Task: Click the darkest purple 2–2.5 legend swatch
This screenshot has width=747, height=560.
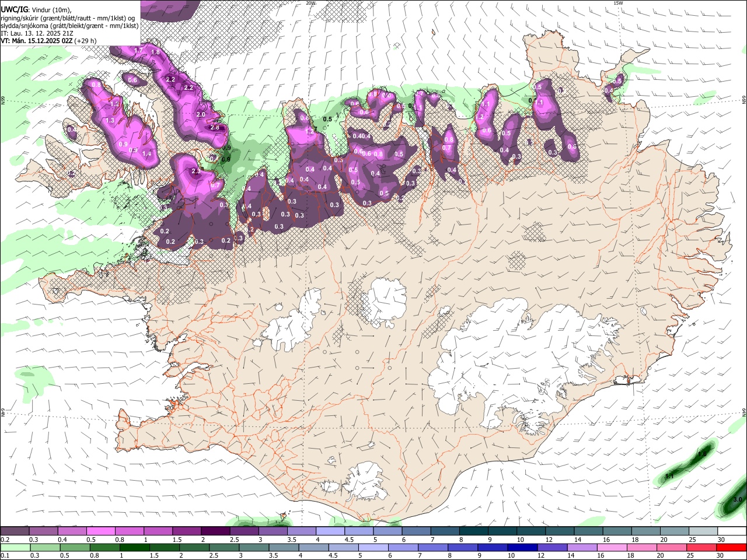Action: click(215, 531)
